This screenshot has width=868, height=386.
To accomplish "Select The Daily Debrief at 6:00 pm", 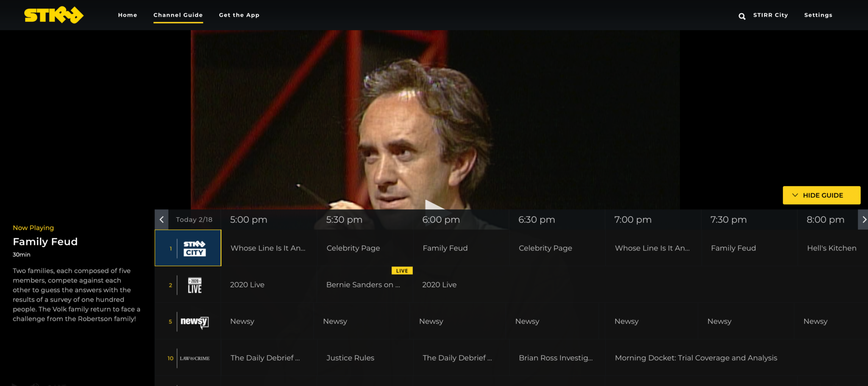I will (461, 358).
